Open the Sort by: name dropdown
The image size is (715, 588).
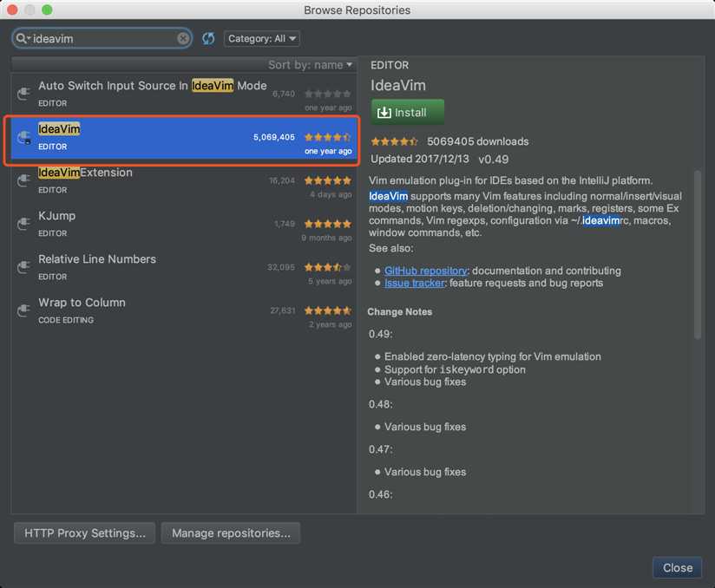[311, 65]
